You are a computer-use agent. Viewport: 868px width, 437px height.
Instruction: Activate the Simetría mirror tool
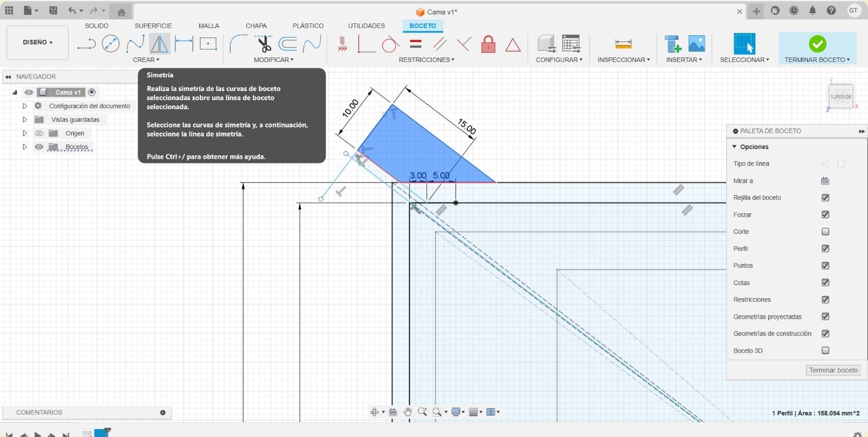pyautogui.click(x=159, y=44)
